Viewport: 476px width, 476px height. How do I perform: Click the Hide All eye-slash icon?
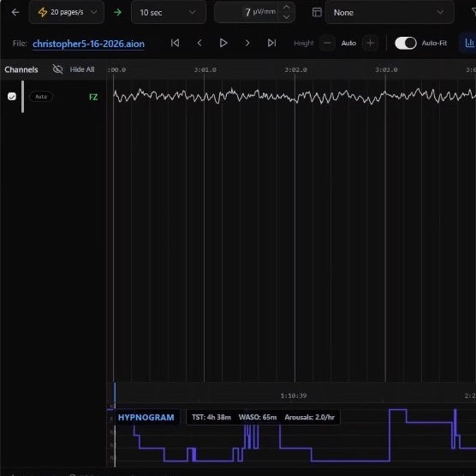click(57, 69)
